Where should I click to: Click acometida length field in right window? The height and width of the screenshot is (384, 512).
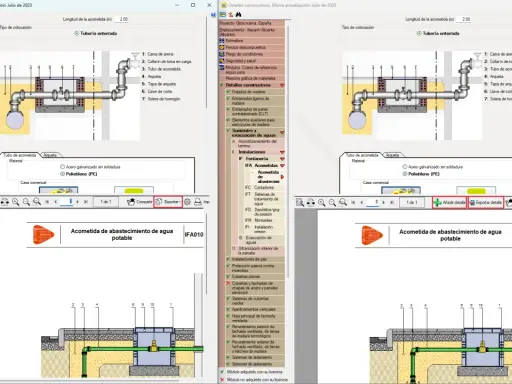pos(464,19)
